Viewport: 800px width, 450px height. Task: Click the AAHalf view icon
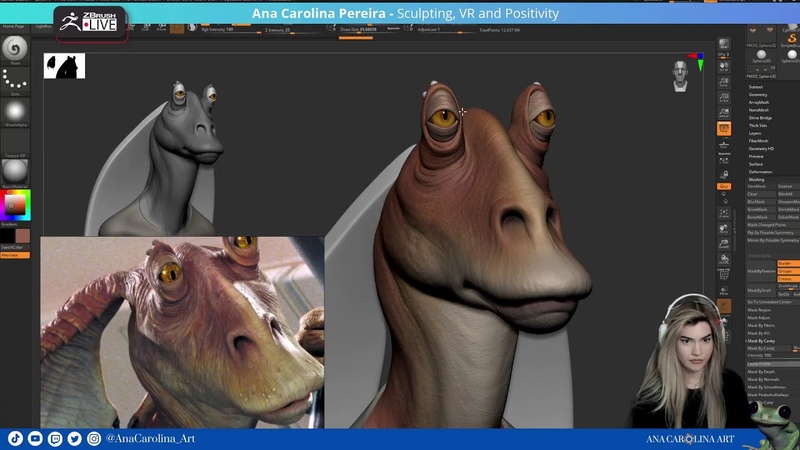click(723, 113)
